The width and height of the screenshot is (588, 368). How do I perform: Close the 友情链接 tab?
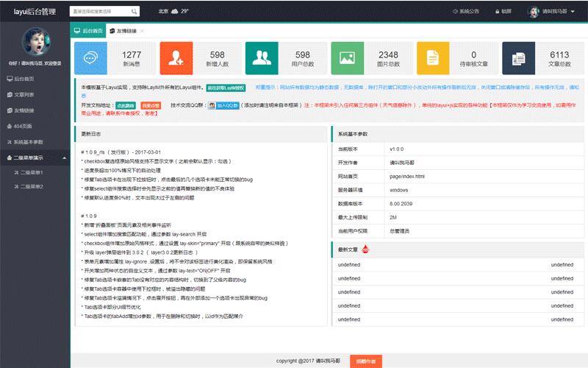tap(142, 31)
